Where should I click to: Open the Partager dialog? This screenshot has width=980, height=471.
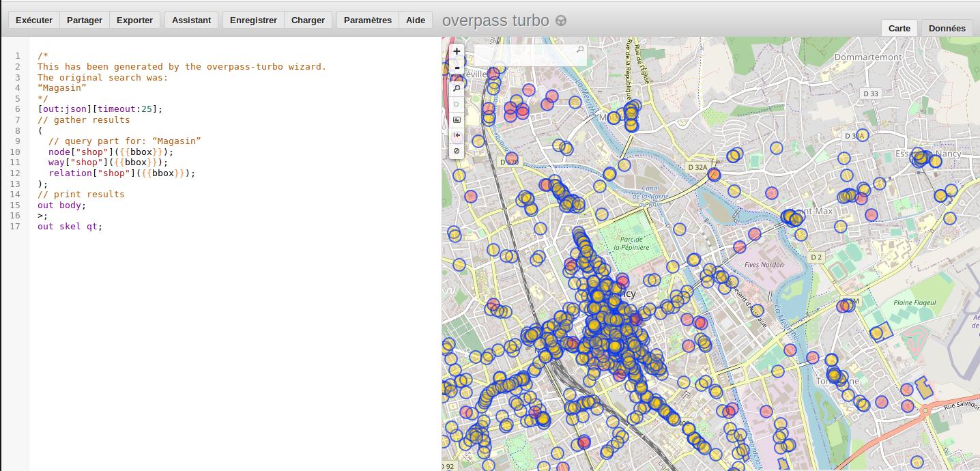85,20
